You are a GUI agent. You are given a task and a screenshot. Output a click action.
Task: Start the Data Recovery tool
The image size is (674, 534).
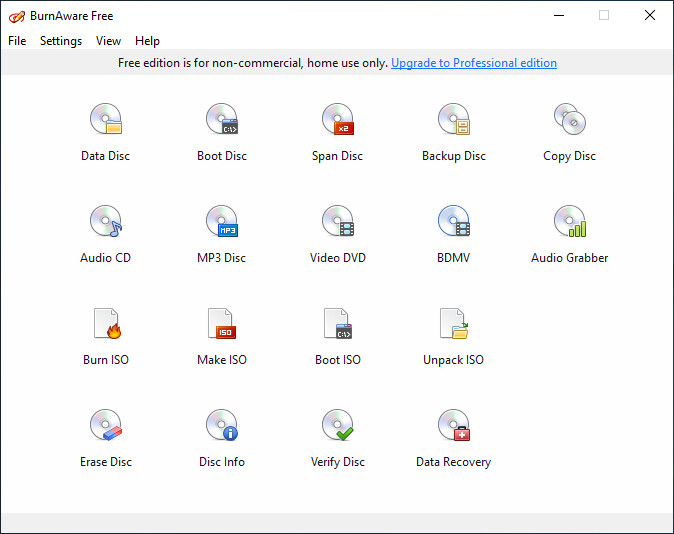pyautogui.click(x=454, y=425)
